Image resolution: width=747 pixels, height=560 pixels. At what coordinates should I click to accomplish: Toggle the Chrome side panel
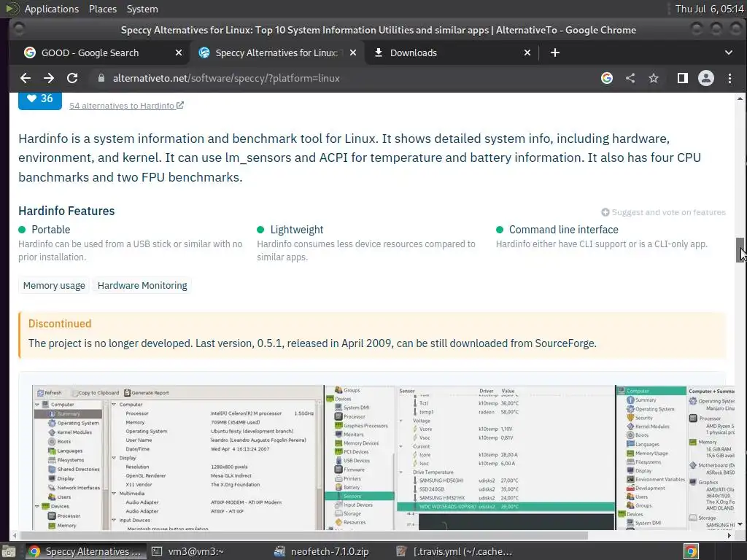point(682,78)
